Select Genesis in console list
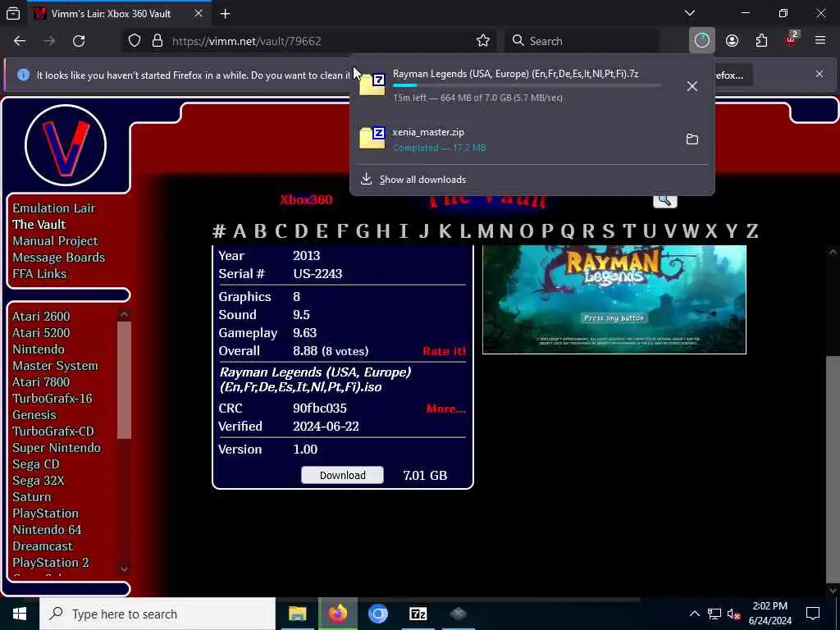 click(34, 415)
